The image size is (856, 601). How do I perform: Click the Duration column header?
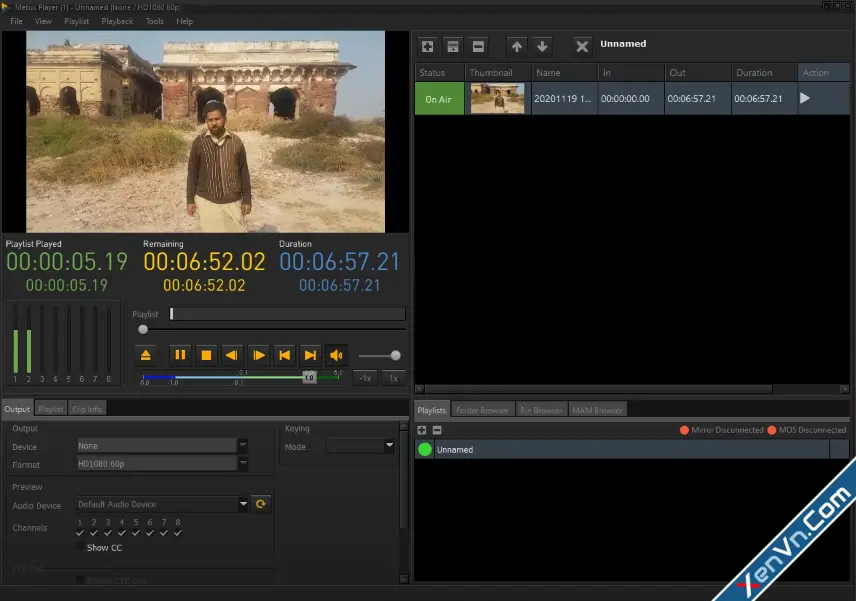pos(763,73)
